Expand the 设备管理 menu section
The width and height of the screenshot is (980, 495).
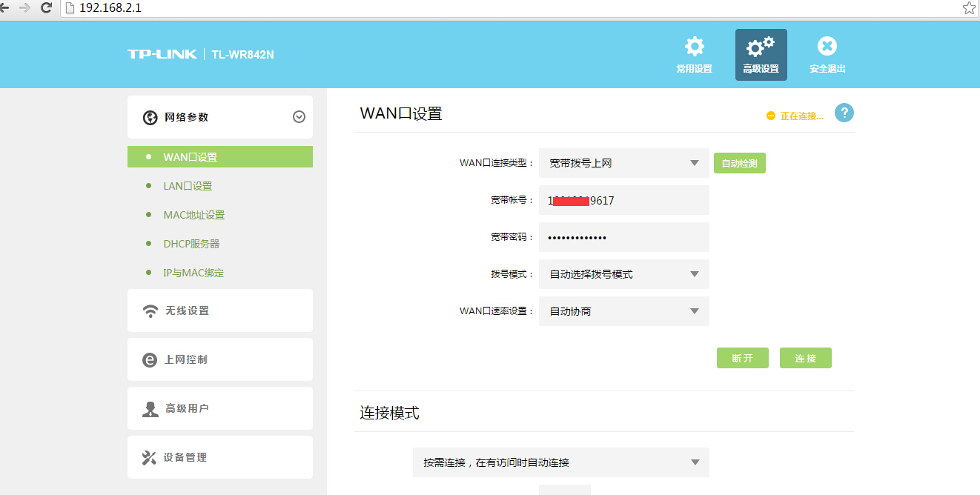220,457
